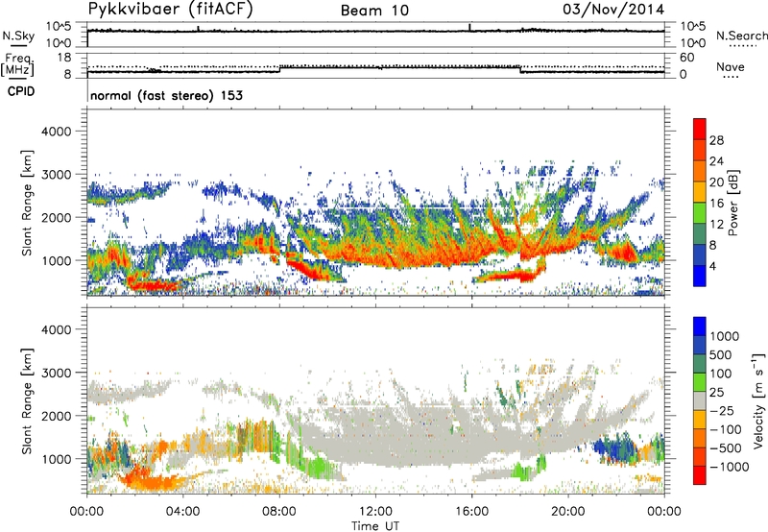Click the 'normal (fast stereo) 153' text
Viewport: 768px width, 532px height.
[x=166, y=95]
